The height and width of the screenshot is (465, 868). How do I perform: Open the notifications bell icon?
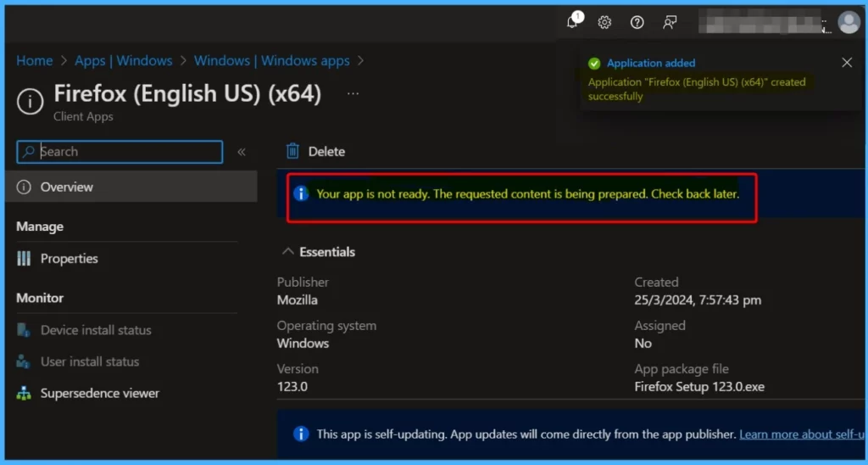pos(573,22)
